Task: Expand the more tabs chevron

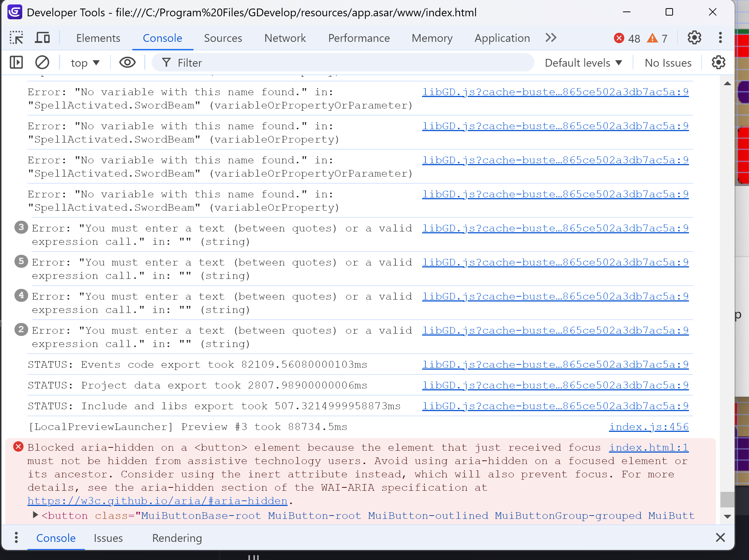Action: [x=551, y=38]
